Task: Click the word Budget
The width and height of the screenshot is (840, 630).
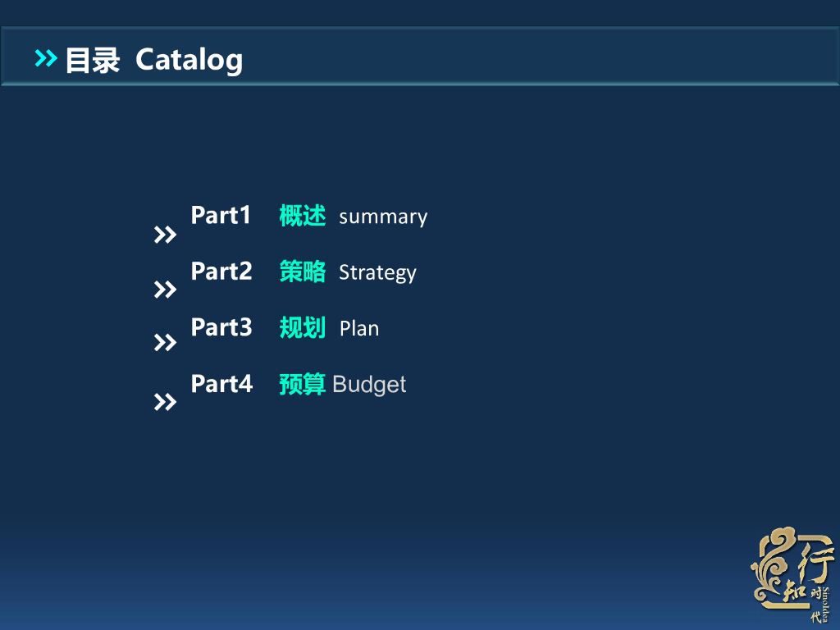Action: [369, 384]
